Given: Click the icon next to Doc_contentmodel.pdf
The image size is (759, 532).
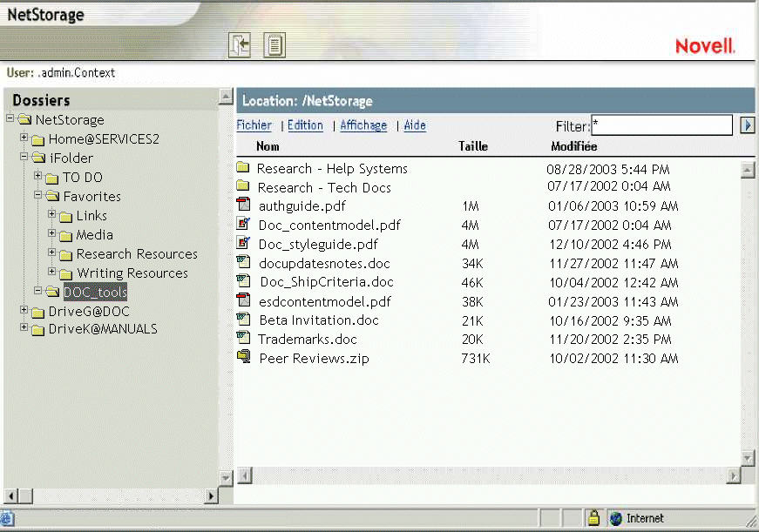Looking at the screenshot, I should click(243, 224).
